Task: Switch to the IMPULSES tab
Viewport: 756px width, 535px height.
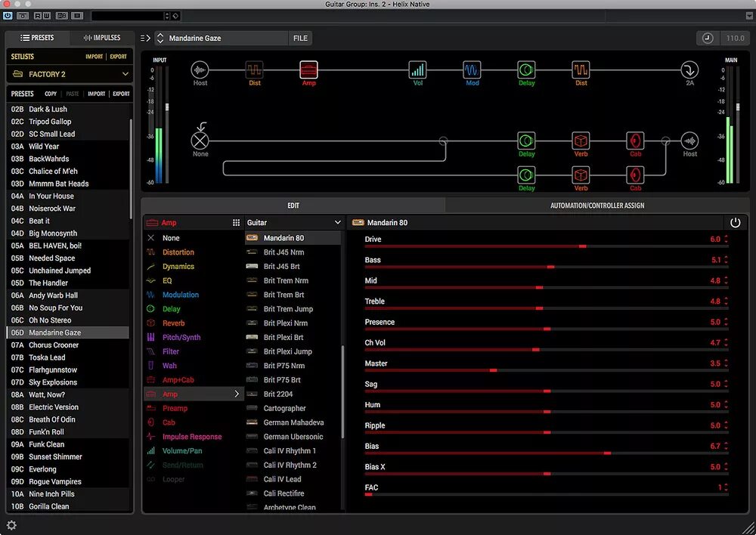Action: [x=102, y=38]
